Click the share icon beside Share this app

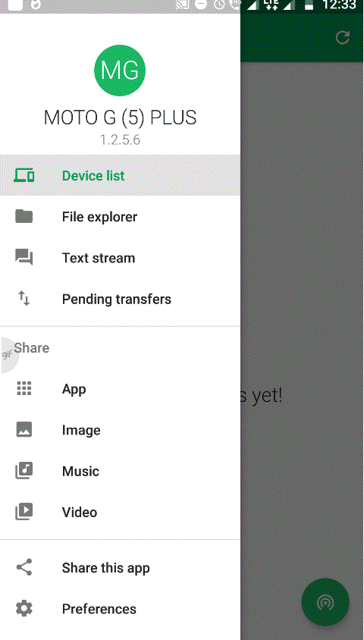tap(24, 567)
